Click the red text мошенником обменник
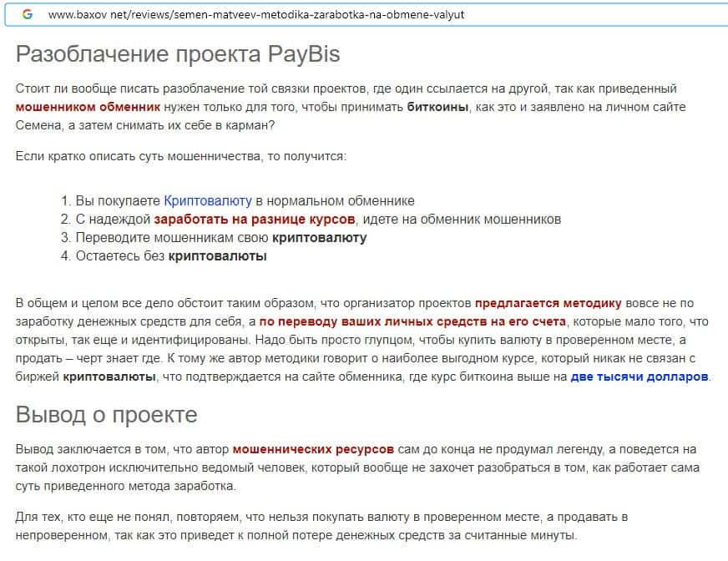This screenshot has height=561, width=728. click(x=88, y=108)
